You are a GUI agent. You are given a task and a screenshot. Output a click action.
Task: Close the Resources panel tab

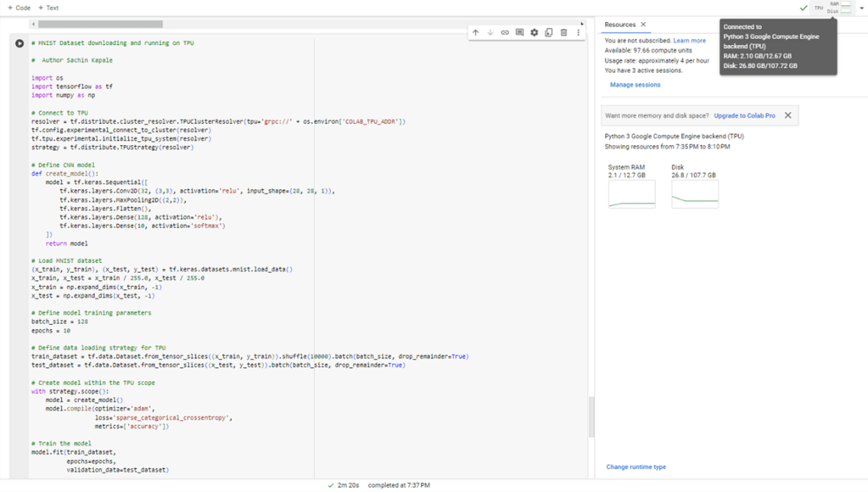pyautogui.click(x=643, y=25)
